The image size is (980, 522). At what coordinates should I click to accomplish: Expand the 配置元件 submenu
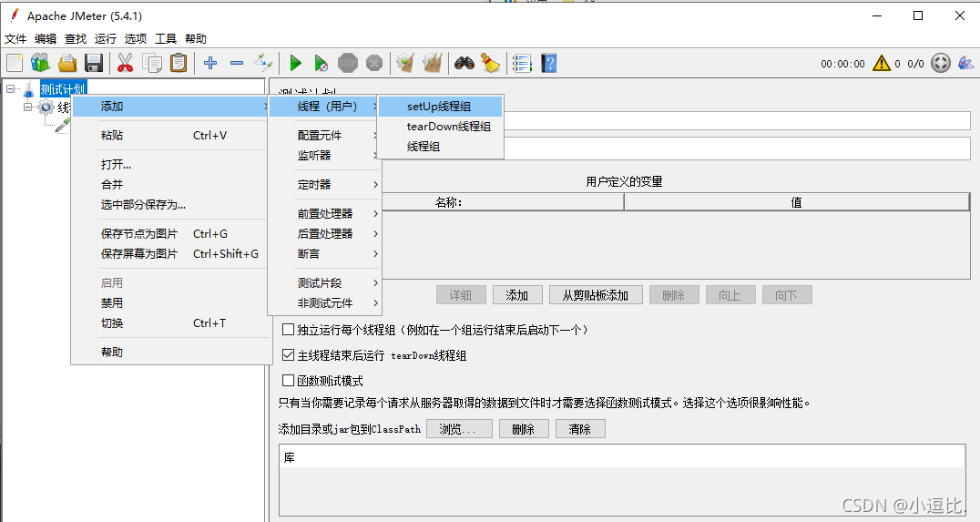[x=324, y=135]
